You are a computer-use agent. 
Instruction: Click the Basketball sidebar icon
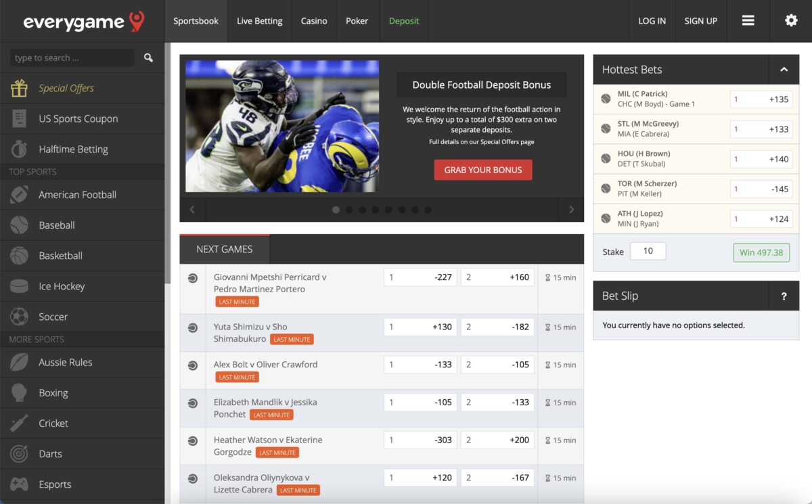click(x=19, y=256)
